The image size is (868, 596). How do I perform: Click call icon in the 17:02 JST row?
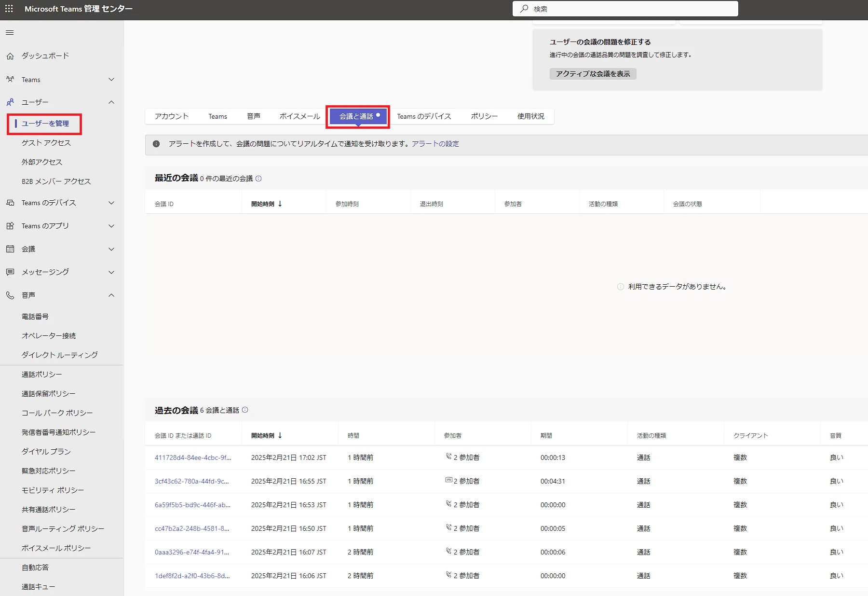coord(448,456)
